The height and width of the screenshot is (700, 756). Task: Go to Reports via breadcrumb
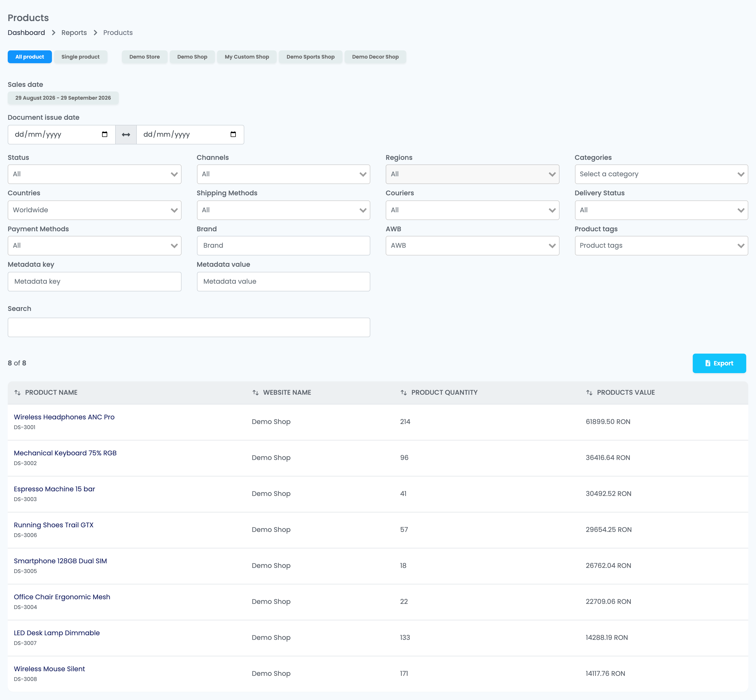(x=74, y=33)
